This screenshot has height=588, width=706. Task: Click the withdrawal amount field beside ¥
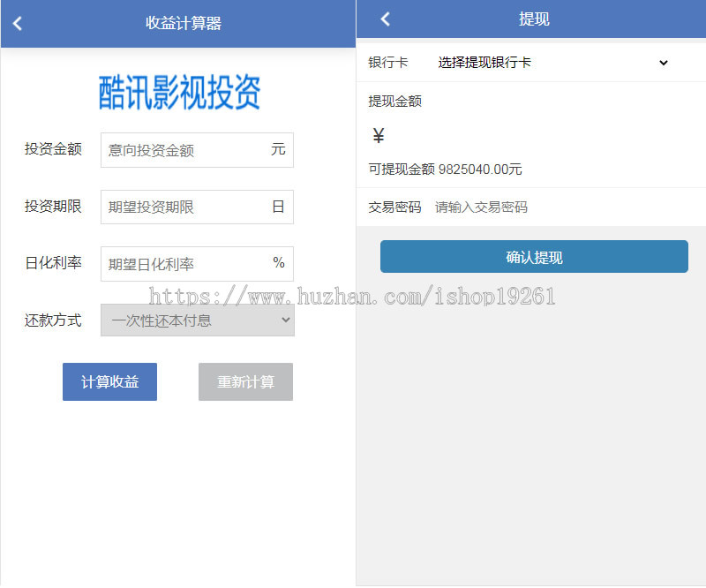click(540, 135)
